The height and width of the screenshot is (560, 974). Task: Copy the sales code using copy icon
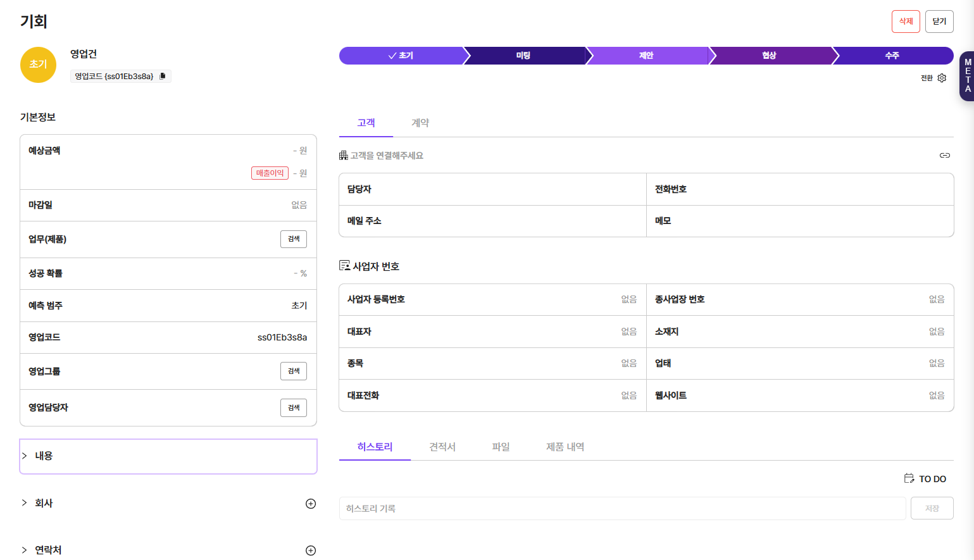click(x=163, y=76)
